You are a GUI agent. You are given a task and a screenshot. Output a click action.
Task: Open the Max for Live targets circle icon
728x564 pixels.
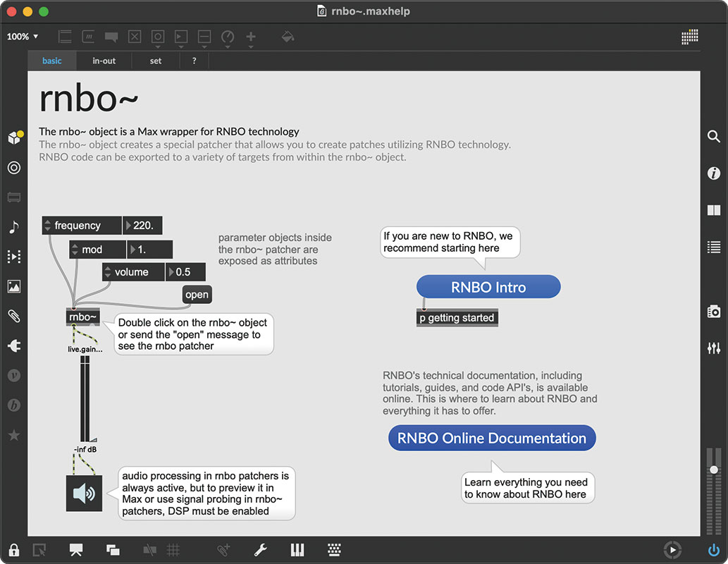[x=14, y=168]
